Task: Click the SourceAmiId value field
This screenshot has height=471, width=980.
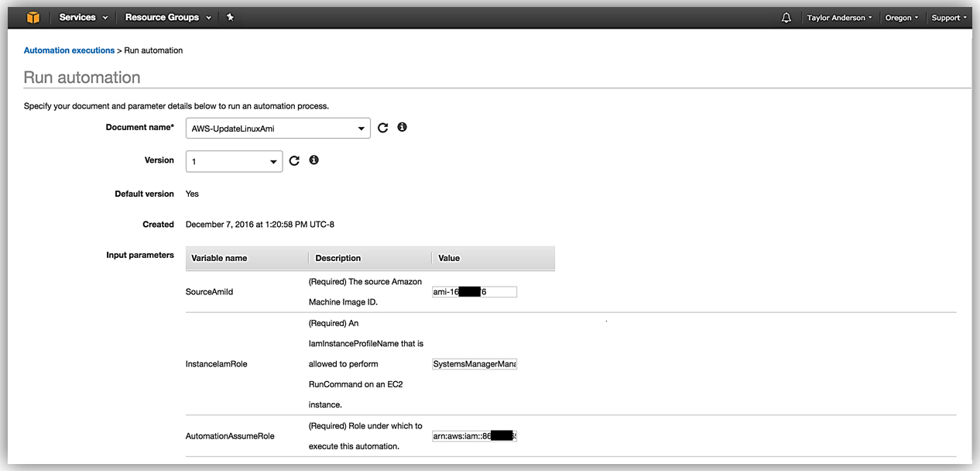Action: 474,292
